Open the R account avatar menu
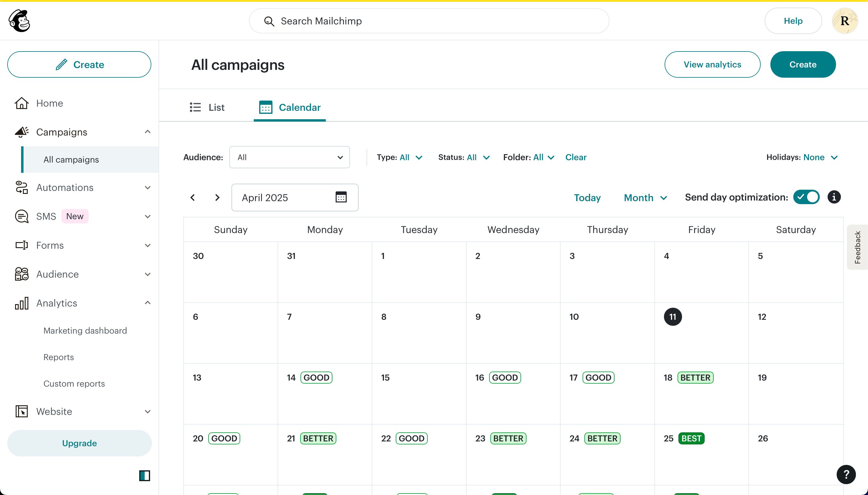Image resolution: width=868 pixels, height=495 pixels. click(x=844, y=21)
